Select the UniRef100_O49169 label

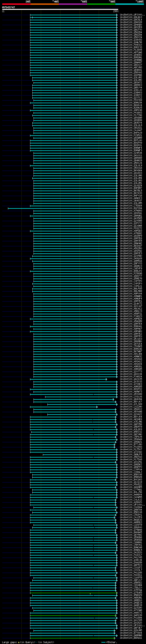[131, 259]
